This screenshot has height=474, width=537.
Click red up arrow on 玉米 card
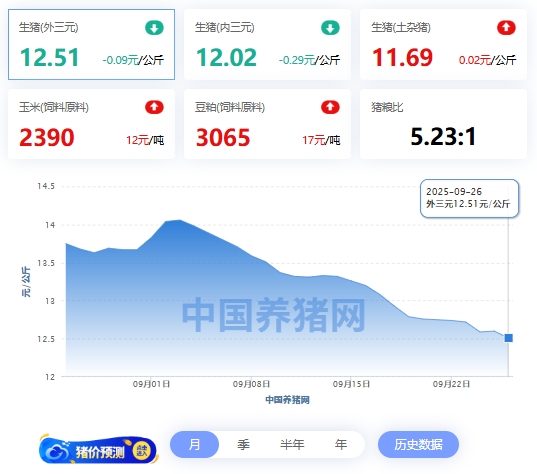coord(154,107)
